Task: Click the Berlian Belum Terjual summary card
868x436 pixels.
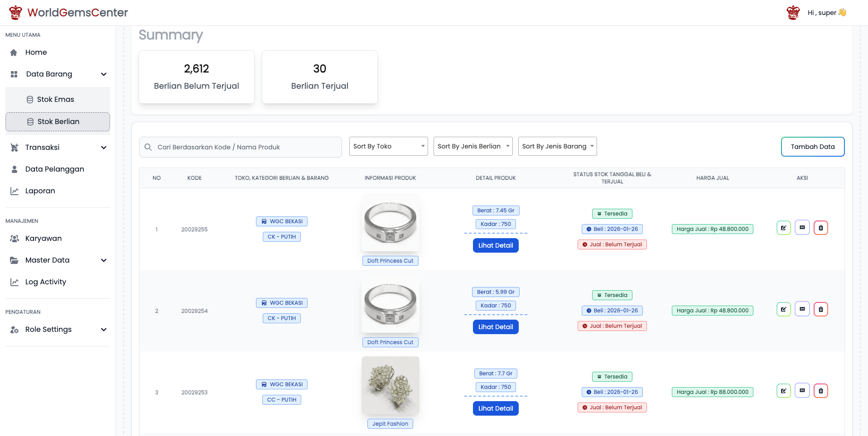Action: (x=197, y=77)
